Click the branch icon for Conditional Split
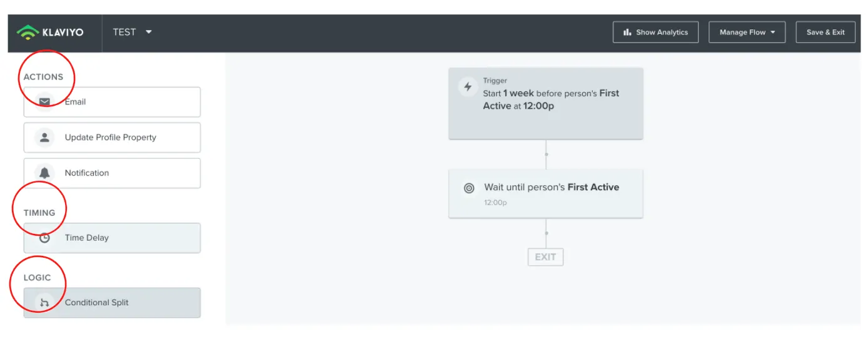Viewport: 868px width, 339px height. (x=44, y=303)
